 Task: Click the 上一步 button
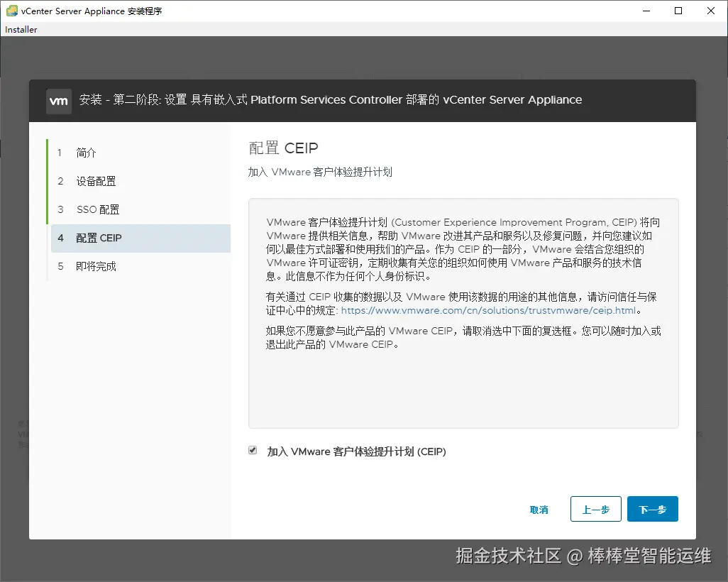(x=596, y=509)
